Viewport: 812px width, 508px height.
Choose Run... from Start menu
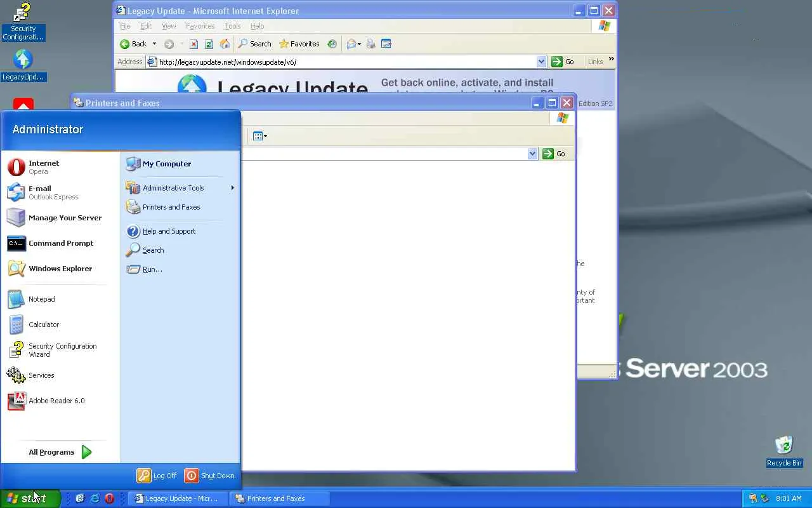pos(180,269)
